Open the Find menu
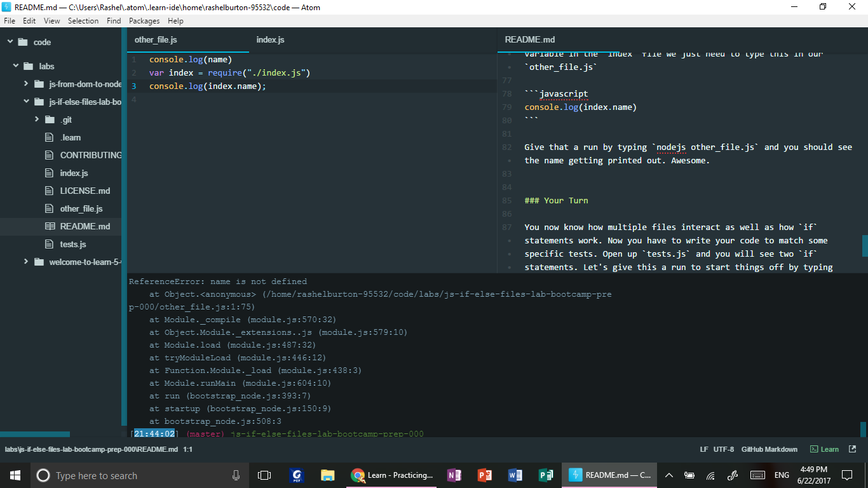Viewport: 868px width, 488px height. (114, 21)
